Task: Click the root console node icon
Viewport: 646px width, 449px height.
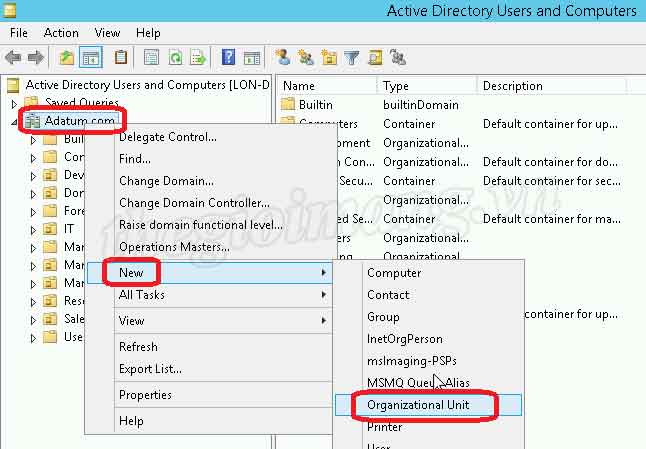Action: 14,85
